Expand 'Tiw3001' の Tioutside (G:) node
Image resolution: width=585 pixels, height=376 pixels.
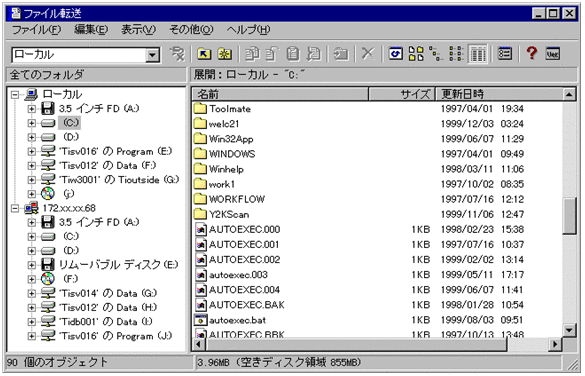[x=31, y=180]
